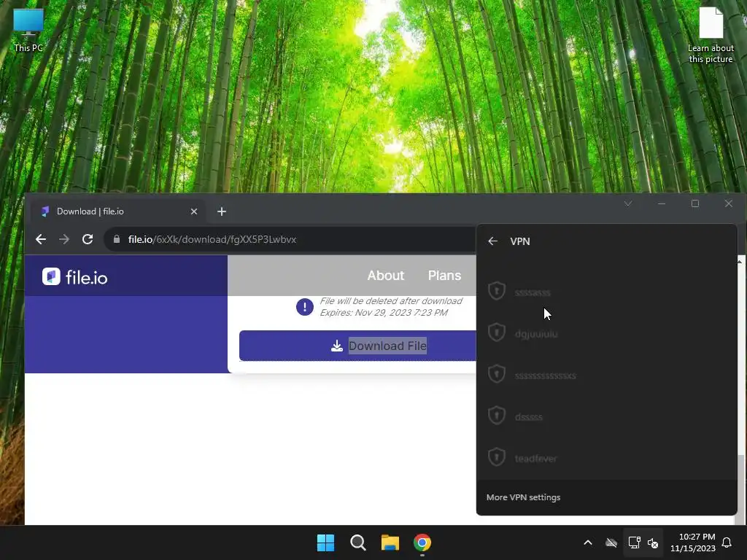747x560 pixels.
Task: Click shield icon beside sssssssssssxs
Action: point(496,373)
